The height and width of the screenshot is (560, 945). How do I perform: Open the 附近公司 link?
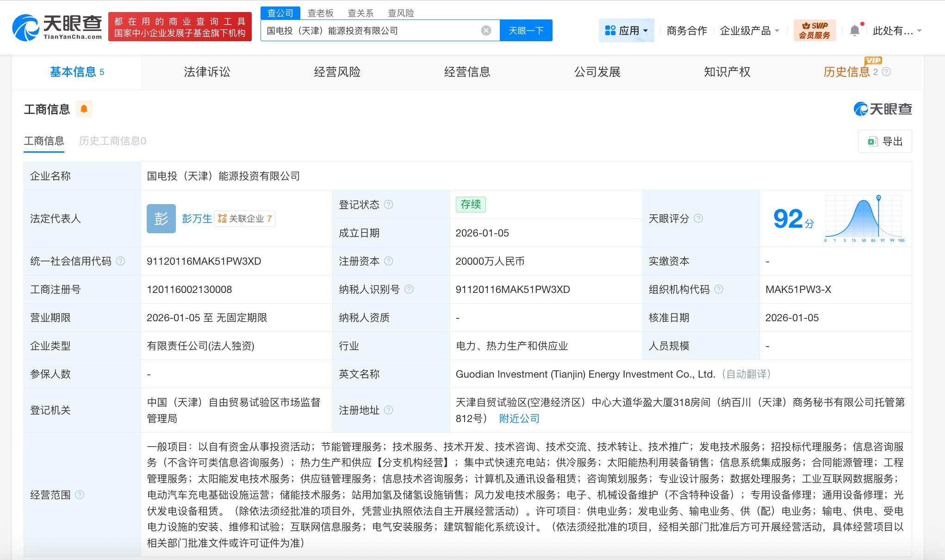[519, 418]
